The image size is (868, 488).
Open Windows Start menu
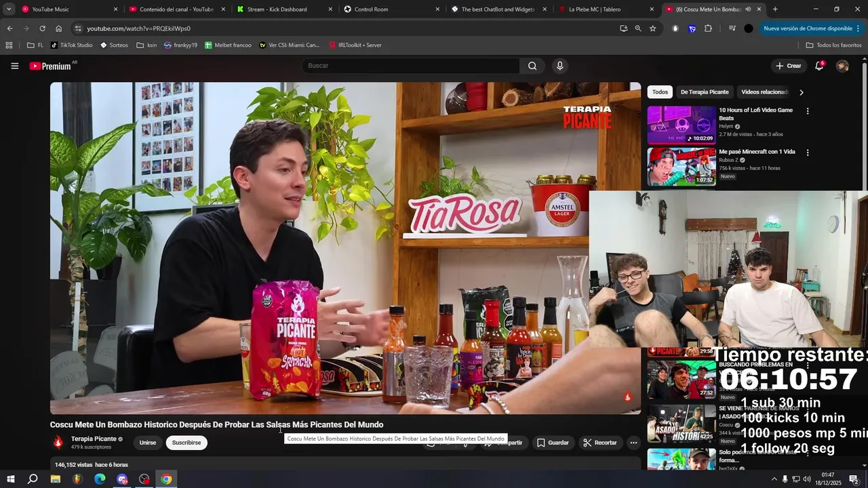tap(10, 479)
